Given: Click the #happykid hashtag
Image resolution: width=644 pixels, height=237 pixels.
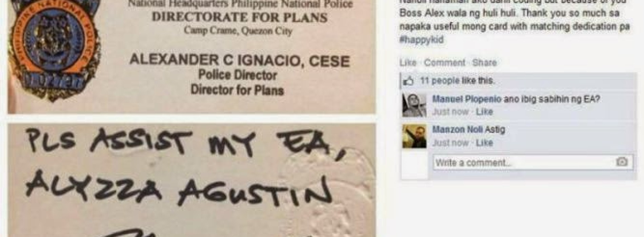Looking at the screenshot, I should coord(421,40).
